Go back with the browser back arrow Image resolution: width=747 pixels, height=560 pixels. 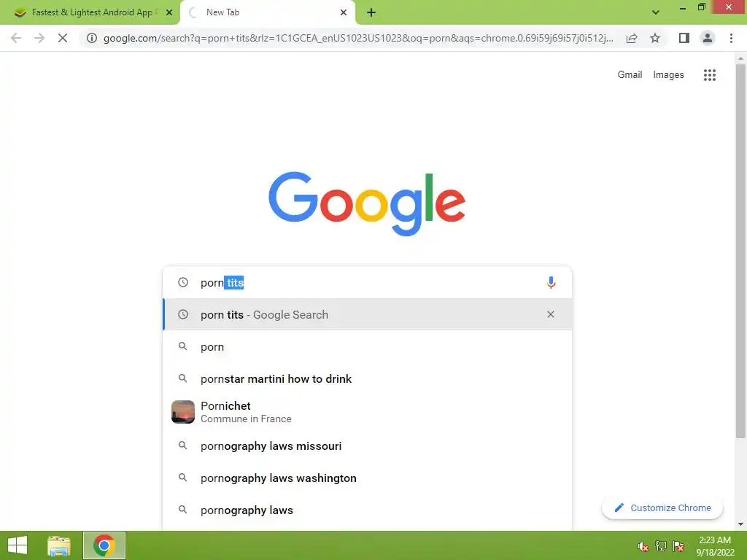[16, 38]
